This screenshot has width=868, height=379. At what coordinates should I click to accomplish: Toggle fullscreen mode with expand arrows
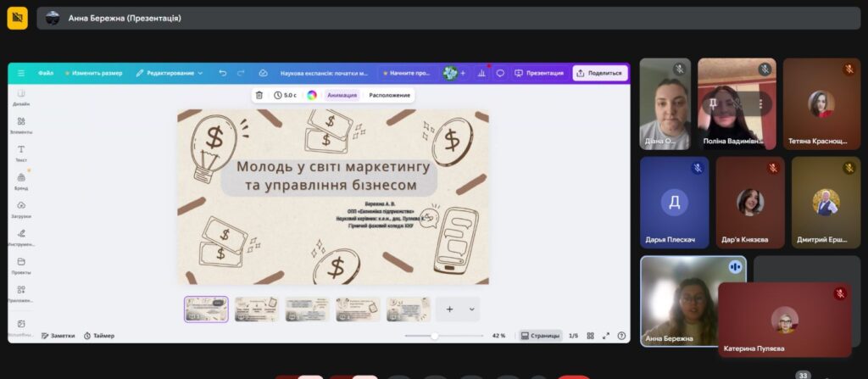(x=606, y=336)
